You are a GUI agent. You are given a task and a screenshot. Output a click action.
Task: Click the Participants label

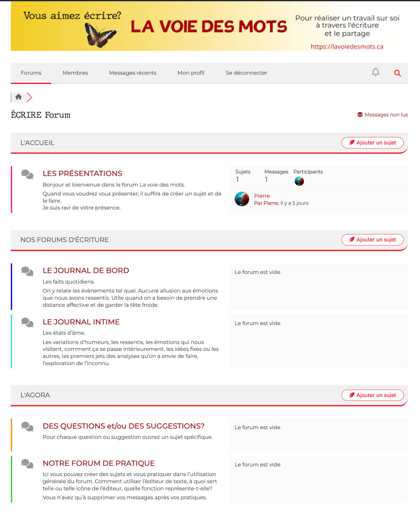[x=308, y=172]
